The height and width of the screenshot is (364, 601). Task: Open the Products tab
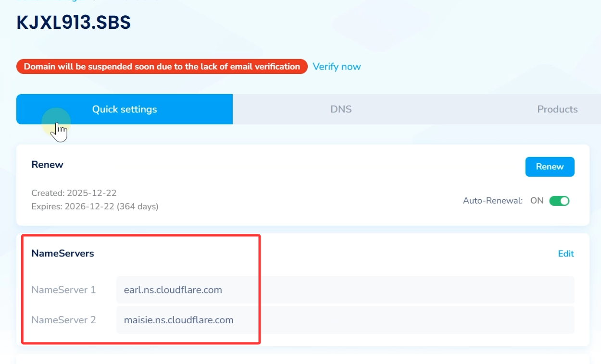tap(557, 109)
